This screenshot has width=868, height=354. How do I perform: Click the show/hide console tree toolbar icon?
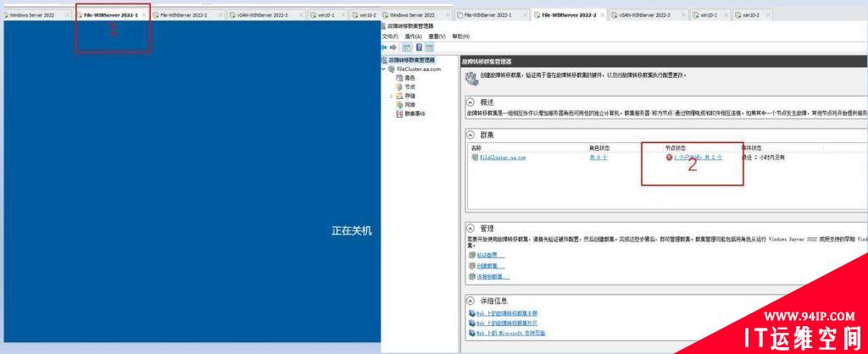point(407,47)
